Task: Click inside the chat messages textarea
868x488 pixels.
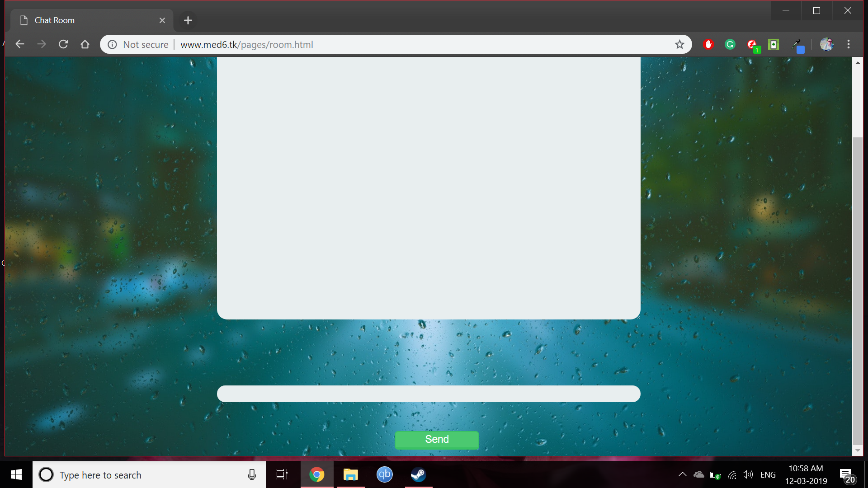Action: (x=428, y=188)
